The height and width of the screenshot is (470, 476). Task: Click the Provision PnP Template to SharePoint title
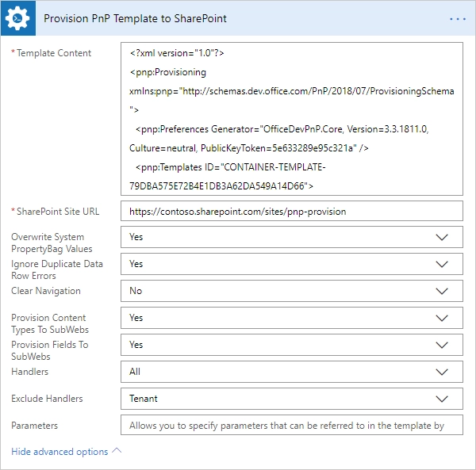[135, 18]
